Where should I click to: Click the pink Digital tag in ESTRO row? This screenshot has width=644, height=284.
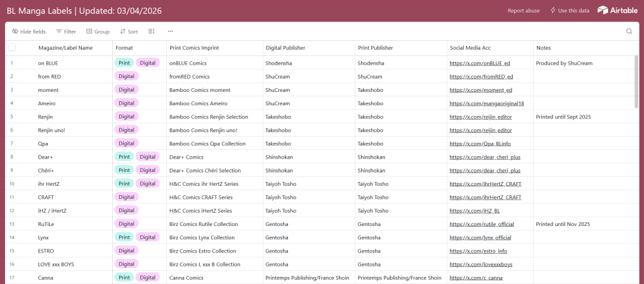[126, 251]
